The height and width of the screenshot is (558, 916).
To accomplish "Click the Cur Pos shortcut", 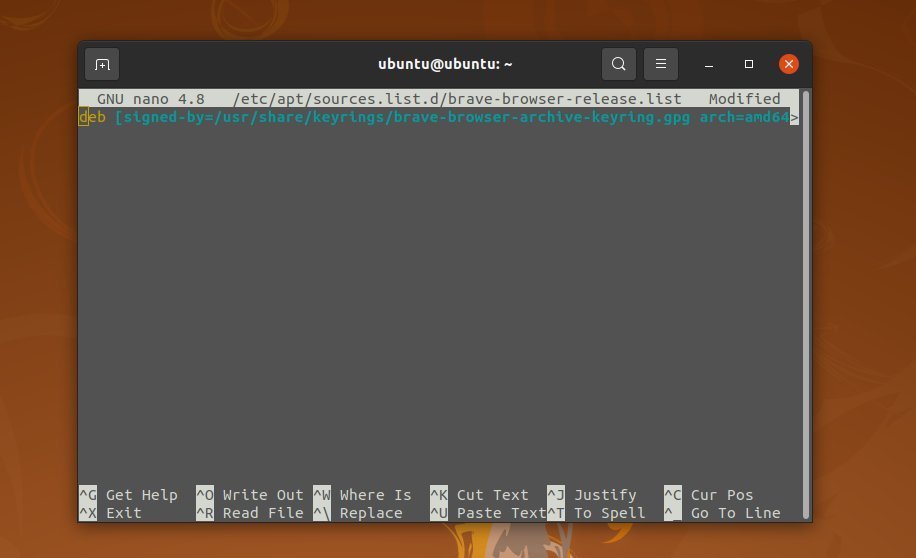I will 721,495.
